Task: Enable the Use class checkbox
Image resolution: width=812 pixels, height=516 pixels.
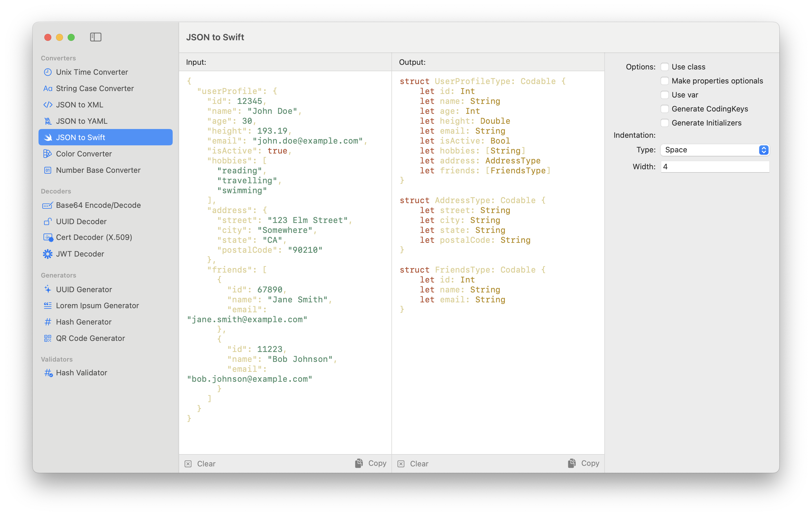Action: pyautogui.click(x=664, y=66)
